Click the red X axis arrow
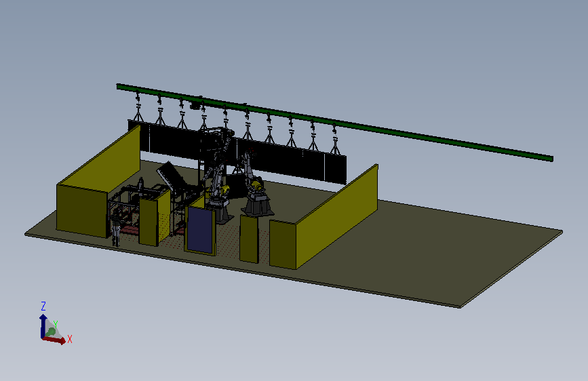 pos(54,340)
